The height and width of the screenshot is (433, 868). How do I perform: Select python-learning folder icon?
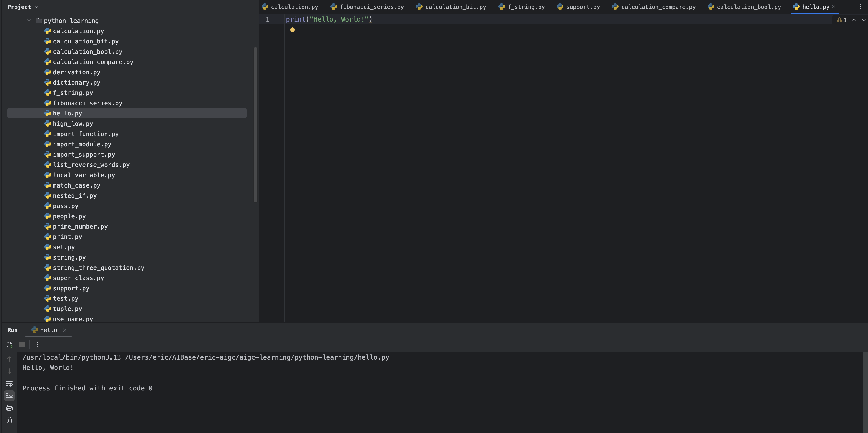coord(39,21)
